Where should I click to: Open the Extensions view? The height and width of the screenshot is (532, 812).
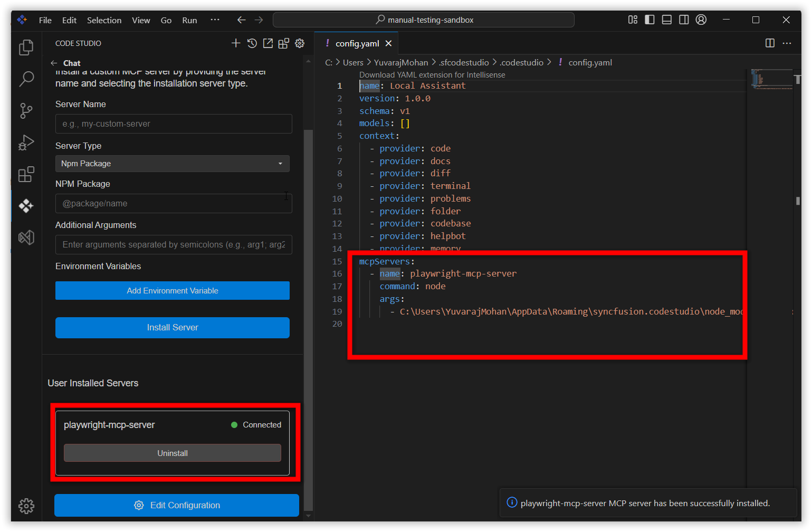[x=26, y=174]
